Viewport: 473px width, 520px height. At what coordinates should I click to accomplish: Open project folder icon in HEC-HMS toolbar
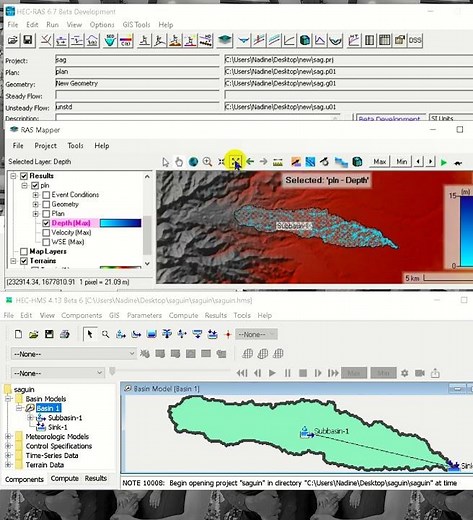pos(33,334)
